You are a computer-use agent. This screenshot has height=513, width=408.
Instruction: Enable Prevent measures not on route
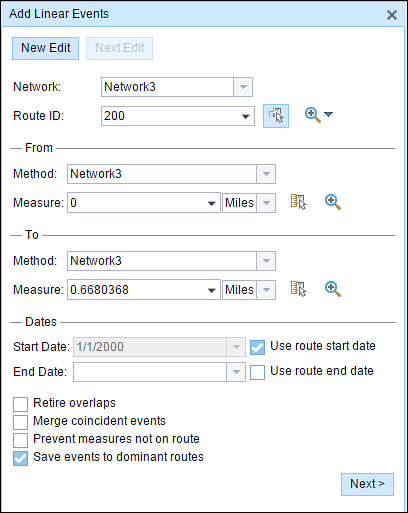[x=20, y=440]
